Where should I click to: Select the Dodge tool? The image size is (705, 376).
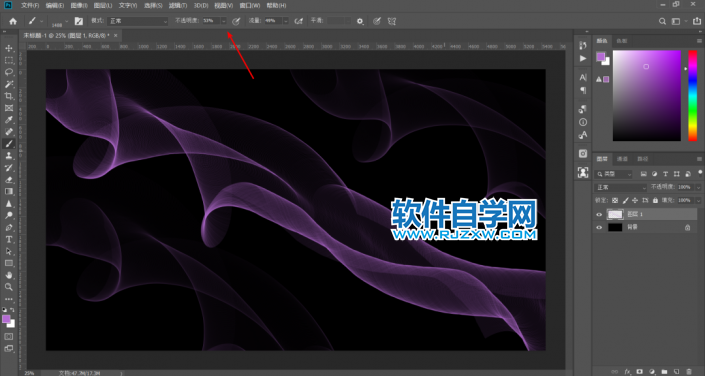pyautogui.click(x=9, y=215)
